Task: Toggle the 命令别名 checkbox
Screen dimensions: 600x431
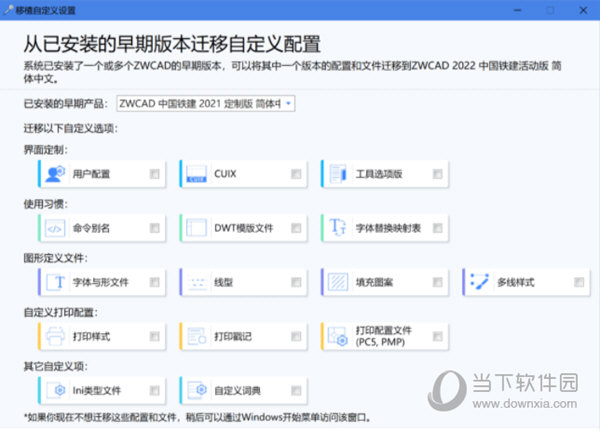Action: (155, 228)
